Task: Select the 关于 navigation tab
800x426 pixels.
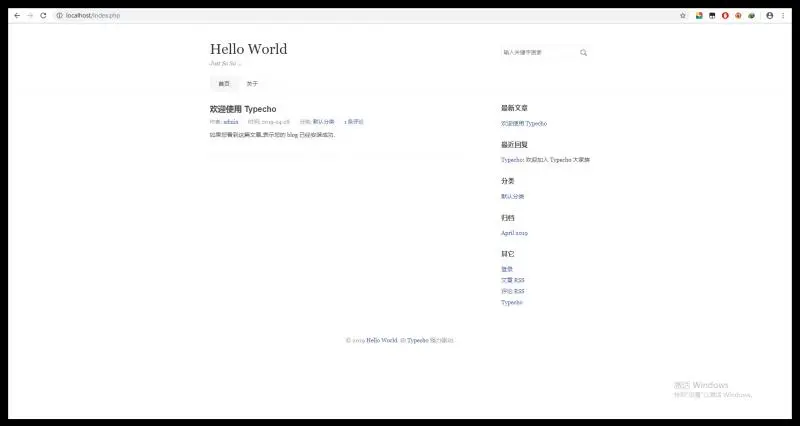Action: (x=252, y=84)
